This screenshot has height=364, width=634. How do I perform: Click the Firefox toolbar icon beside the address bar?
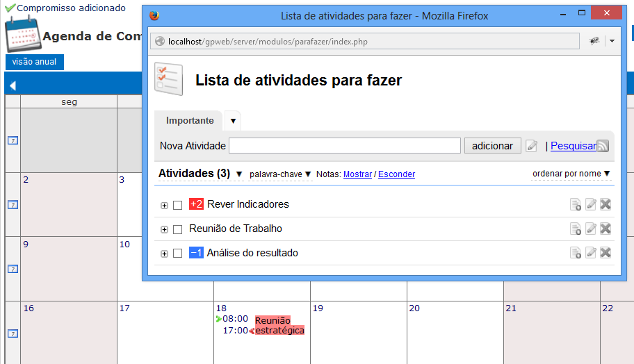pos(594,41)
